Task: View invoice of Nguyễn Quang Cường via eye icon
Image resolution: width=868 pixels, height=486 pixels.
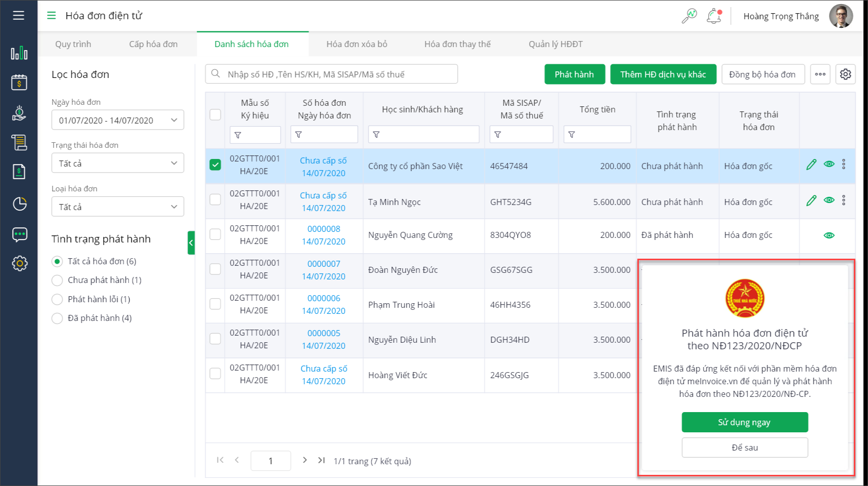Action: (x=829, y=235)
